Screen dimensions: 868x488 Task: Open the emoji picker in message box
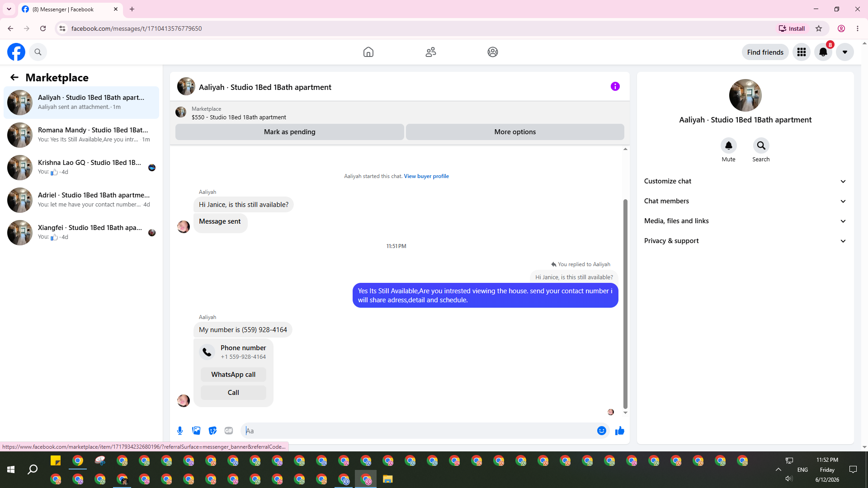pyautogui.click(x=602, y=431)
